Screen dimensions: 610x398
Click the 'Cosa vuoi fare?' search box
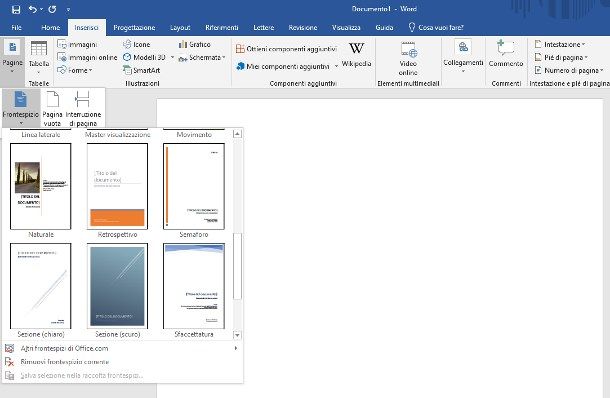pos(436,28)
